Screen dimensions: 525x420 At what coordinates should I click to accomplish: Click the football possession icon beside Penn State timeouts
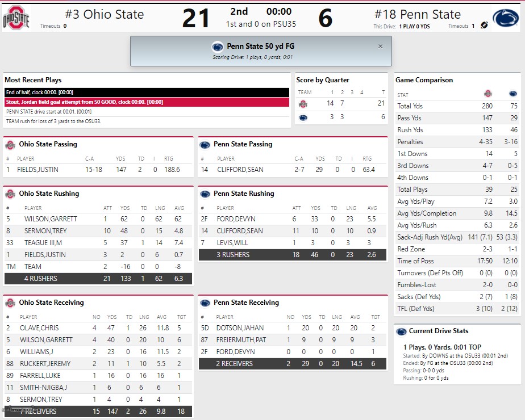(484, 26)
